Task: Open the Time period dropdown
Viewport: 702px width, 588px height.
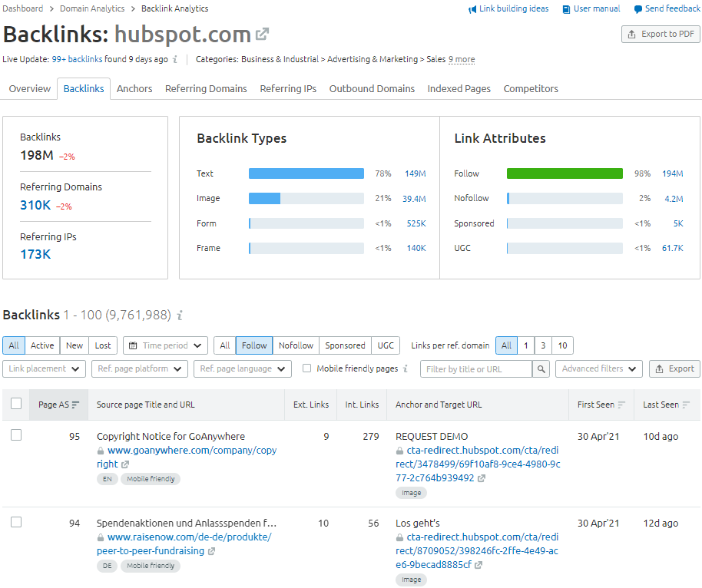Action: (165, 345)
